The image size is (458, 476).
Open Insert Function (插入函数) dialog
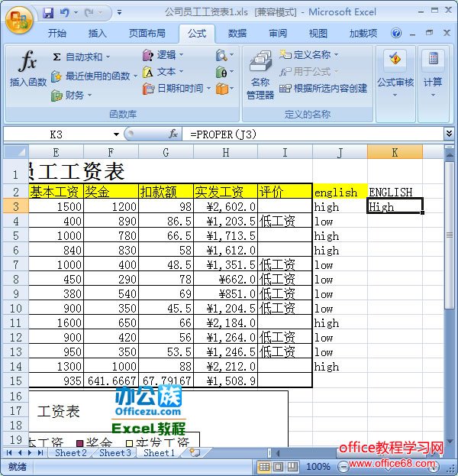coord(28,70)
